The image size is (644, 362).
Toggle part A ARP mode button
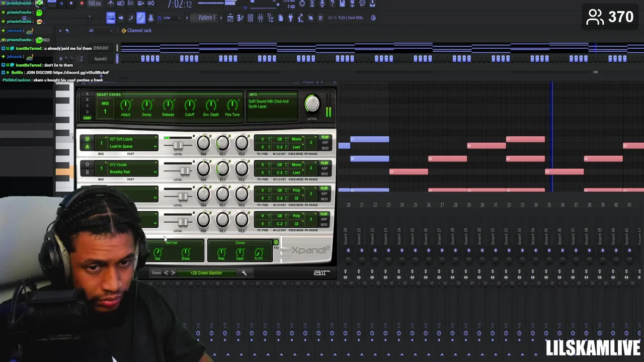[x=325, y=143]
